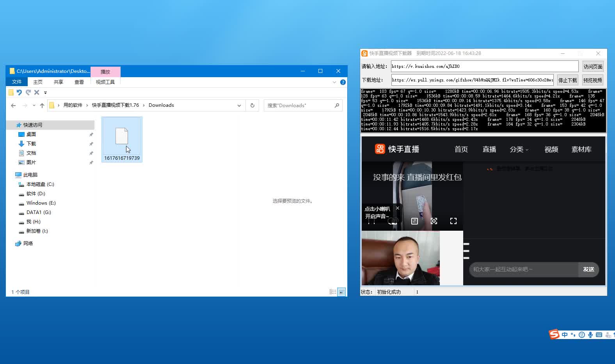Click 预览视频 button in downloader

tap(593, 80)
